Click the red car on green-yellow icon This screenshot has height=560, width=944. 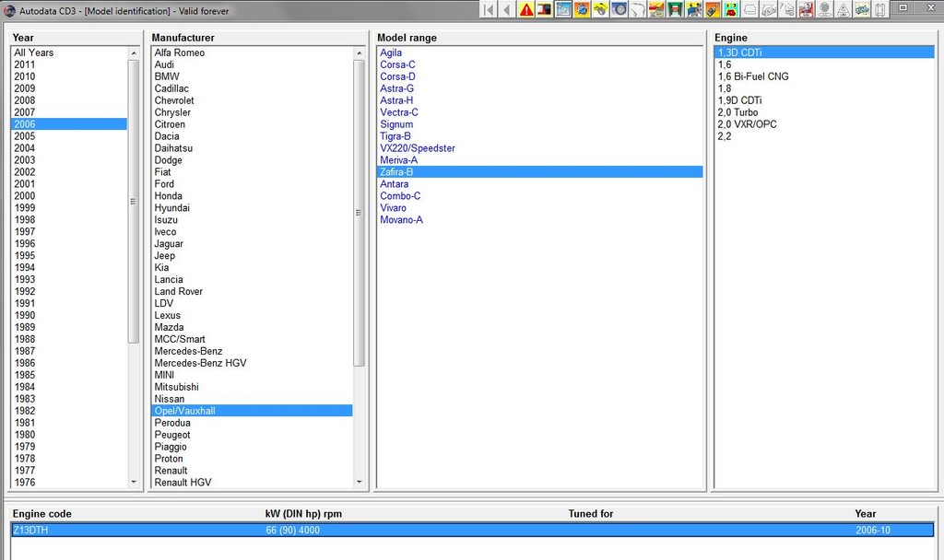point(731,9)
